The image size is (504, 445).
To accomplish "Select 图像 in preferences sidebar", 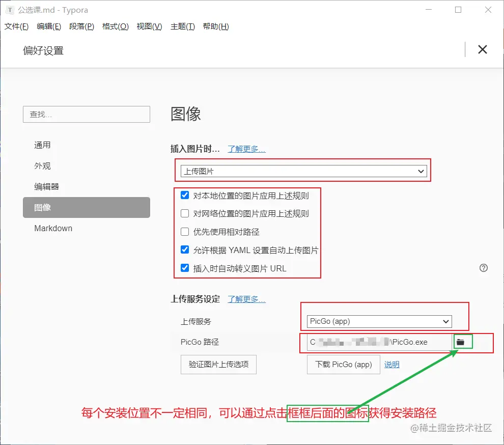I will click(87, 207).
